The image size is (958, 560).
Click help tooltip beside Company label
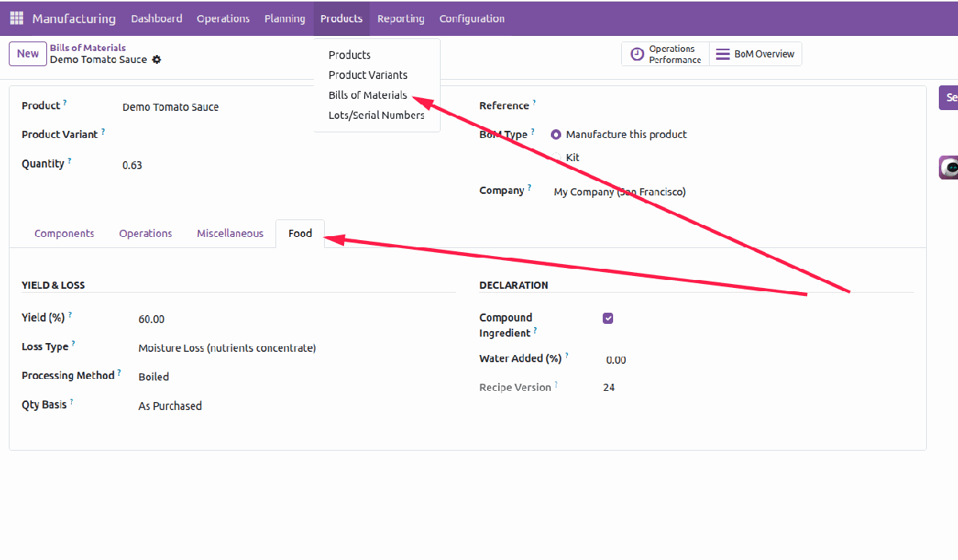[x=529, y=188]
